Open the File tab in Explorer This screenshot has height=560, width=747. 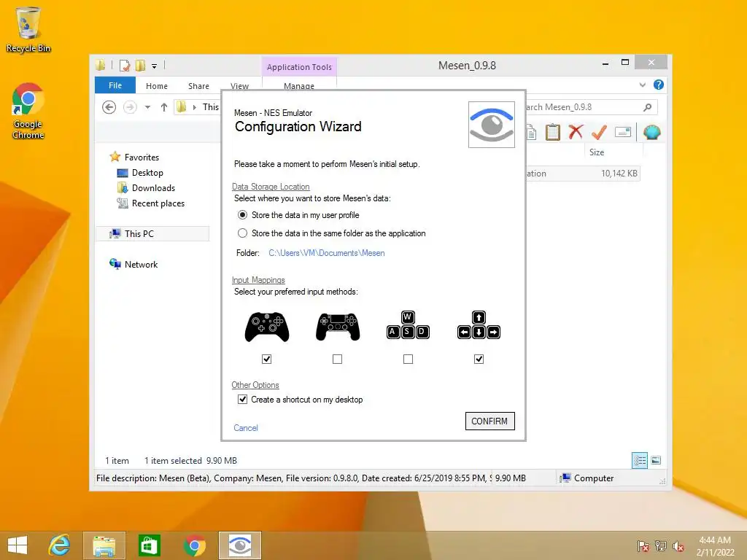115,85
